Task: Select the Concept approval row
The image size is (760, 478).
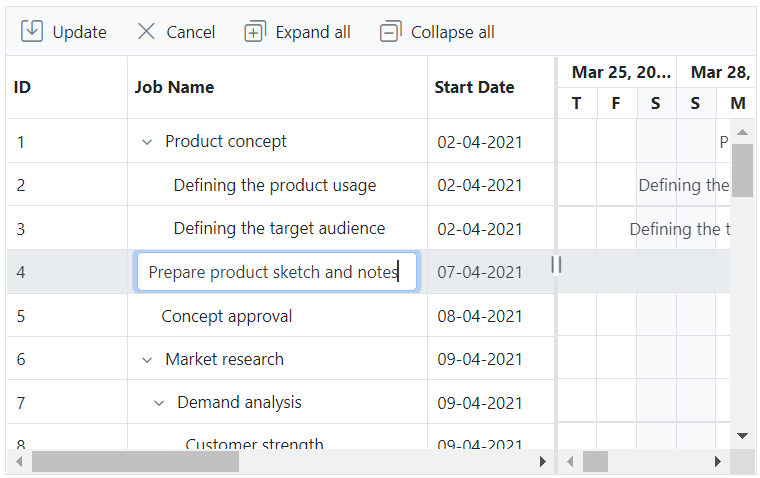Action: [227, 316]
